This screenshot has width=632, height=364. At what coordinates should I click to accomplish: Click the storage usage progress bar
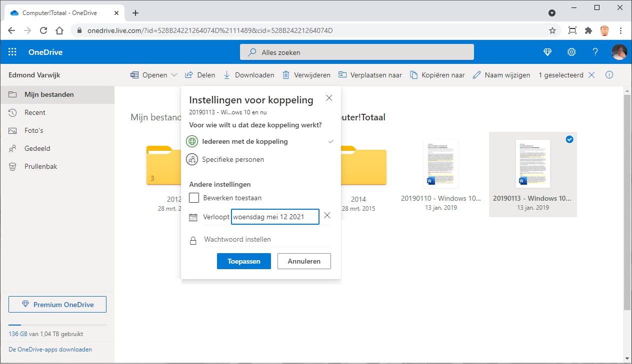57,325
